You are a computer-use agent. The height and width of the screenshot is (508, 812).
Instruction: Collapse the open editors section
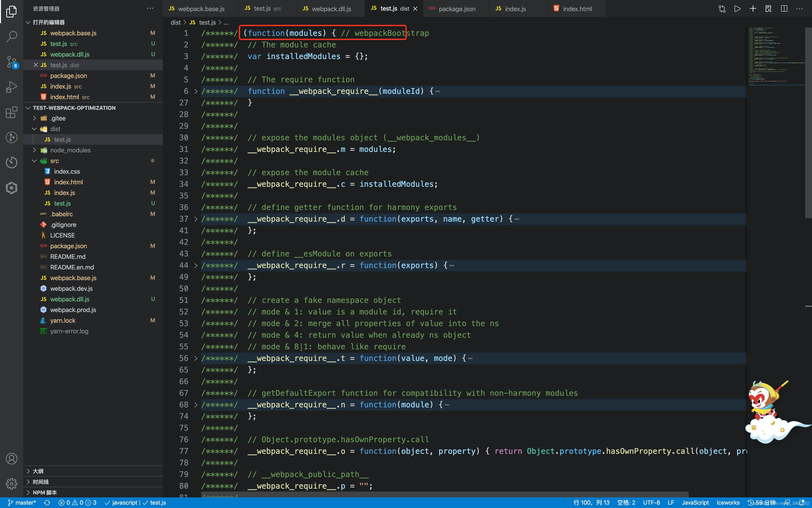click(28, 22)
